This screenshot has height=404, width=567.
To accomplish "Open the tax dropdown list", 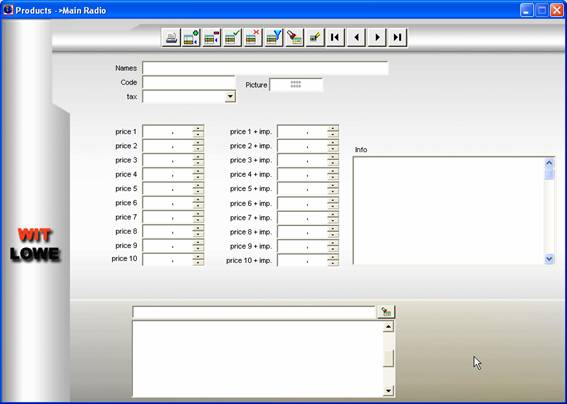I will pos(230,97).
